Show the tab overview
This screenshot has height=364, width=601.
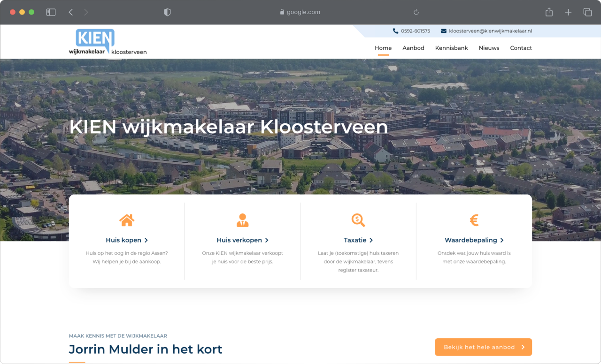pos(587,12)
